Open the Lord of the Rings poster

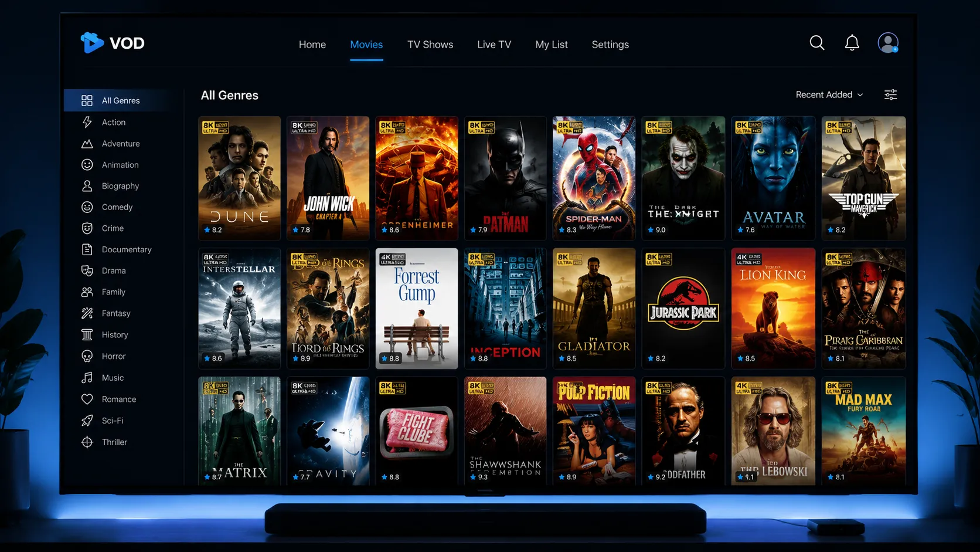(328, 309)
